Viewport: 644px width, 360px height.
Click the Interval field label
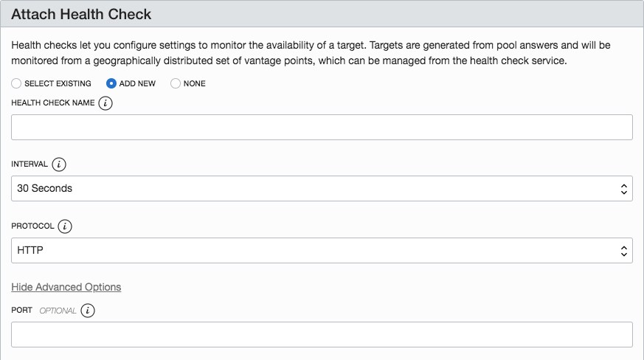click(x=30, y=165)
